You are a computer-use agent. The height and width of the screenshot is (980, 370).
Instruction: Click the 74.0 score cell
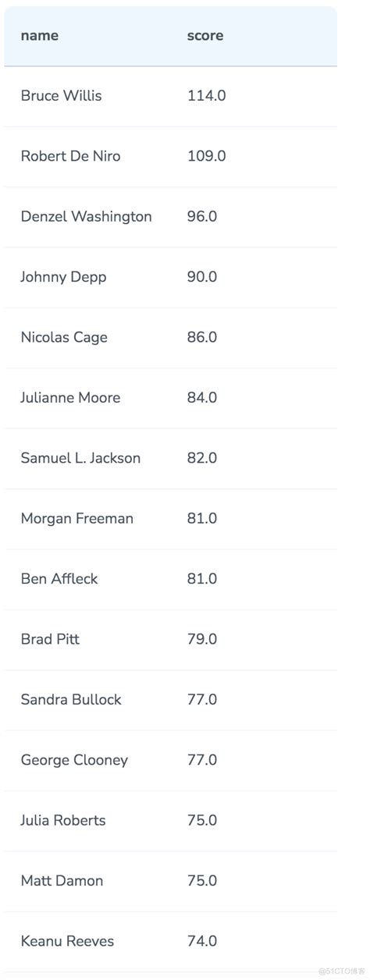[x=202, y=942]
